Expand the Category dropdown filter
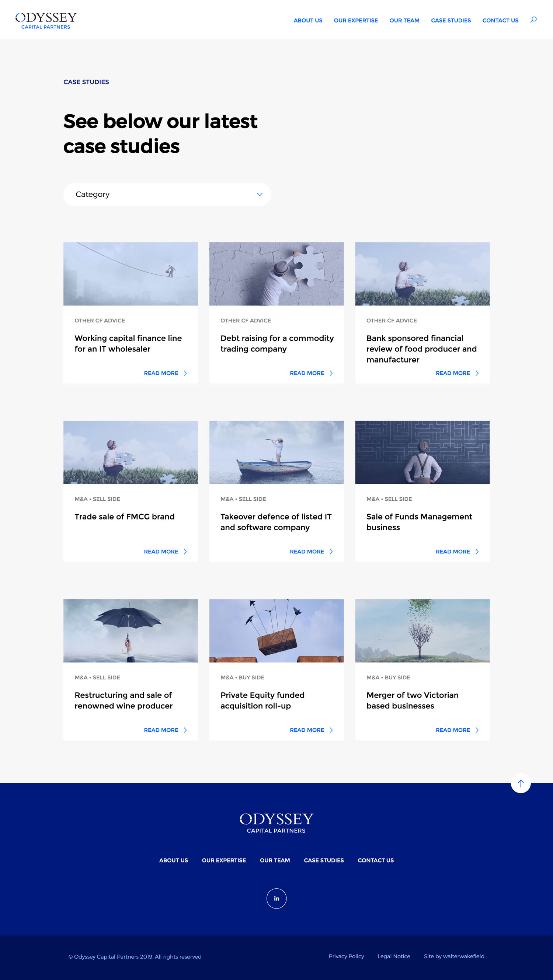 tap(167, 195)
